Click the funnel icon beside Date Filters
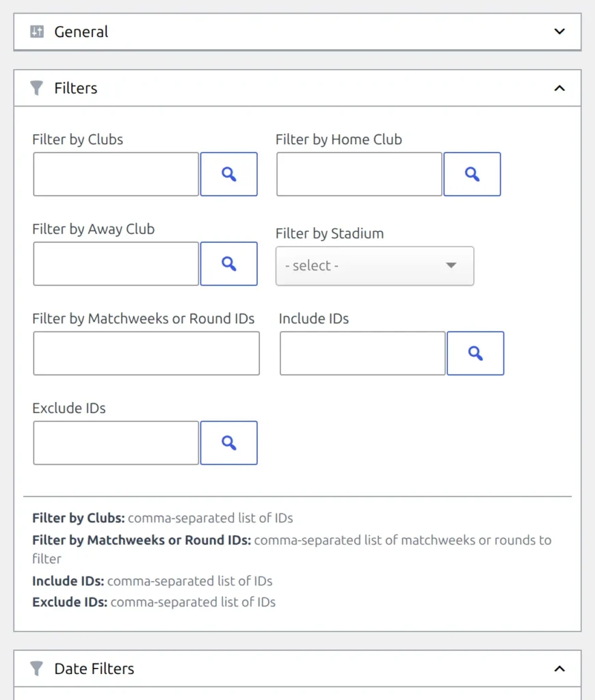 coord(37,669)
